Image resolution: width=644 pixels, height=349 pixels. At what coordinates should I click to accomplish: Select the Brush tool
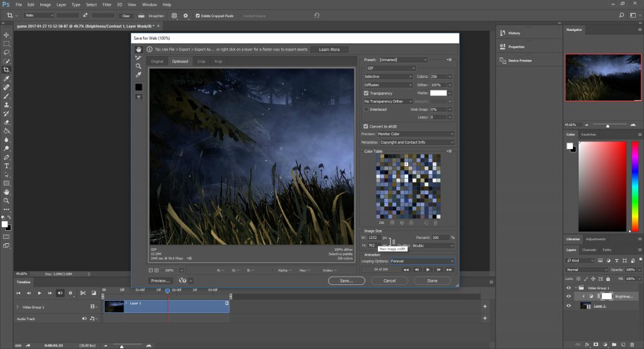6,96
